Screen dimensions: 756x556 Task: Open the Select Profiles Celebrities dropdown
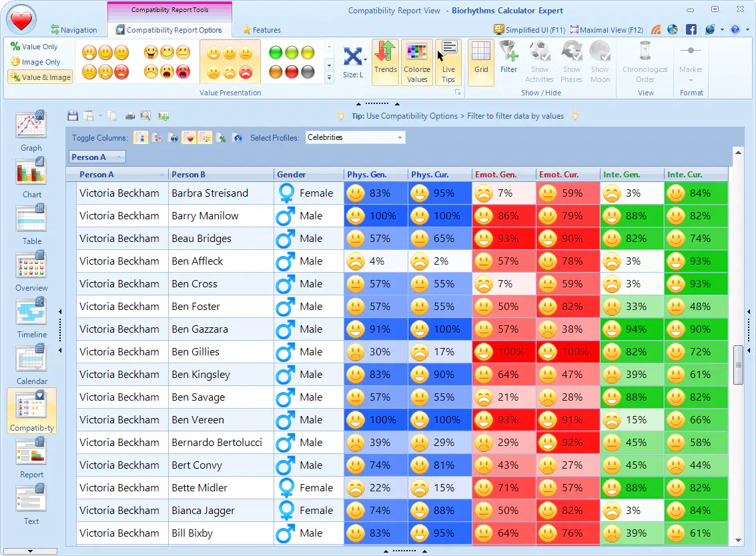coord(356,137)
